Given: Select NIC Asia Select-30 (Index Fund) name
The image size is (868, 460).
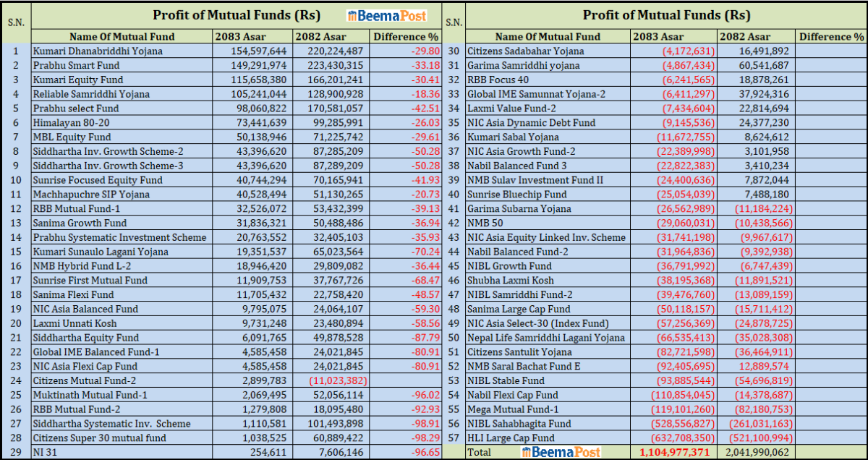Looking at the screenshot, I should 540,323.
